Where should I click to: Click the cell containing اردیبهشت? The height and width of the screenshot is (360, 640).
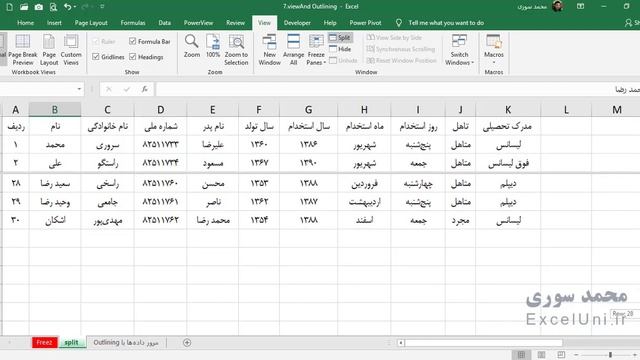pyautogui.click(x=364, y=202)
